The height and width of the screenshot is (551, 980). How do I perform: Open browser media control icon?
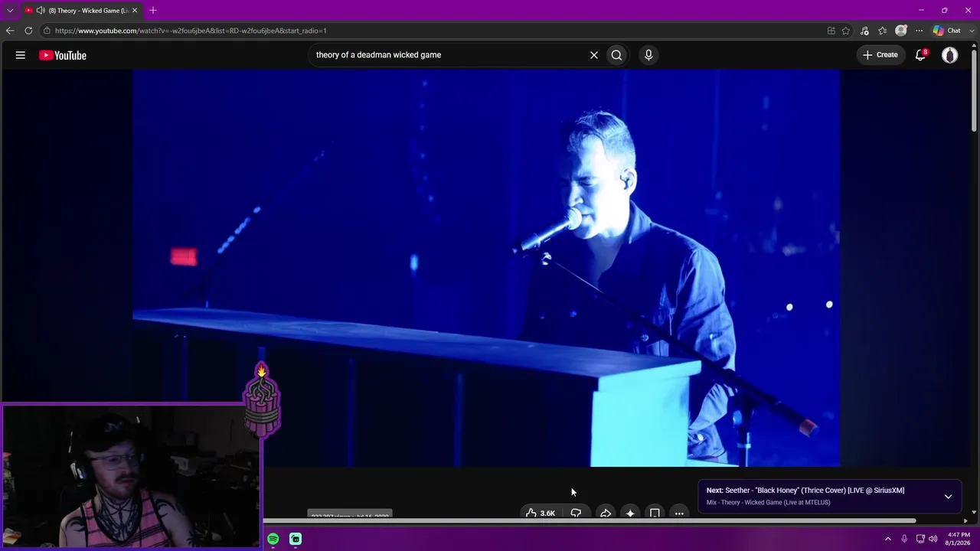click(x=864, y=31)
